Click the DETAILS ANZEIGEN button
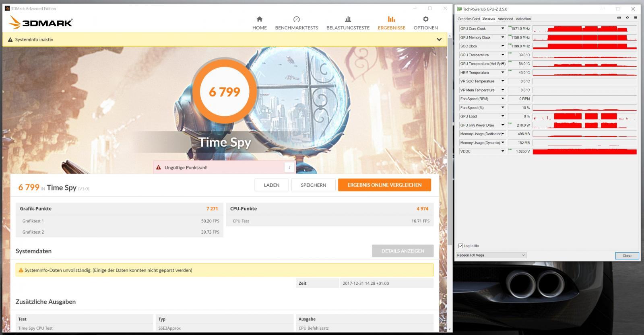Screen dimensions: 644x335 [x=403, y=251]
